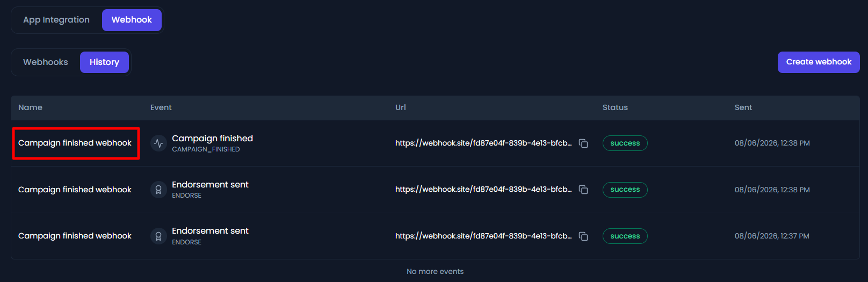
Task: Click the success badge in the 12:37 PM row
Action: (x=625, y=236)
